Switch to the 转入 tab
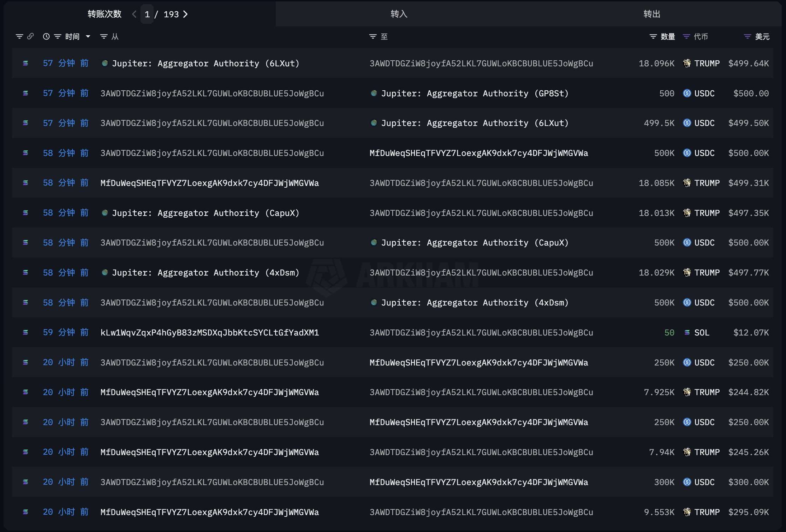 [x=399, y=14]
